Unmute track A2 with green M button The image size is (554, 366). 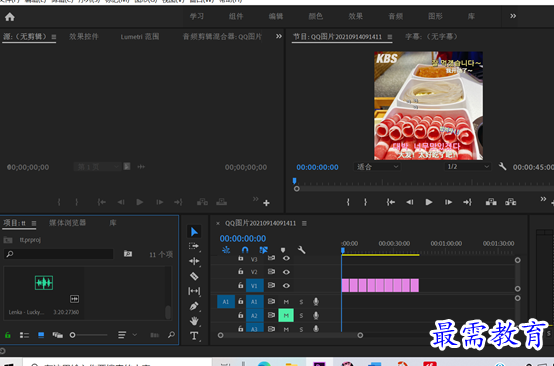tap(286, 315)
